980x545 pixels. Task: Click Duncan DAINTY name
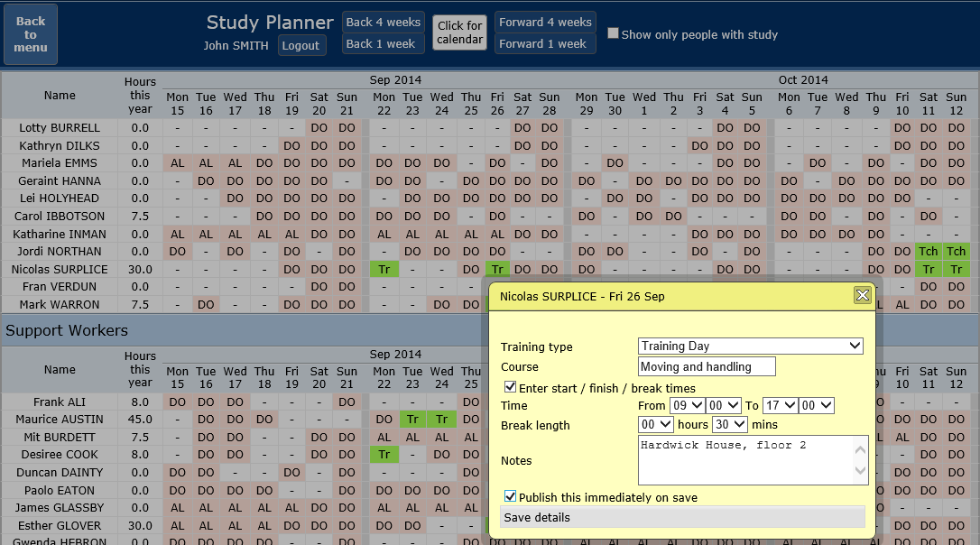(x=60, y=473)
